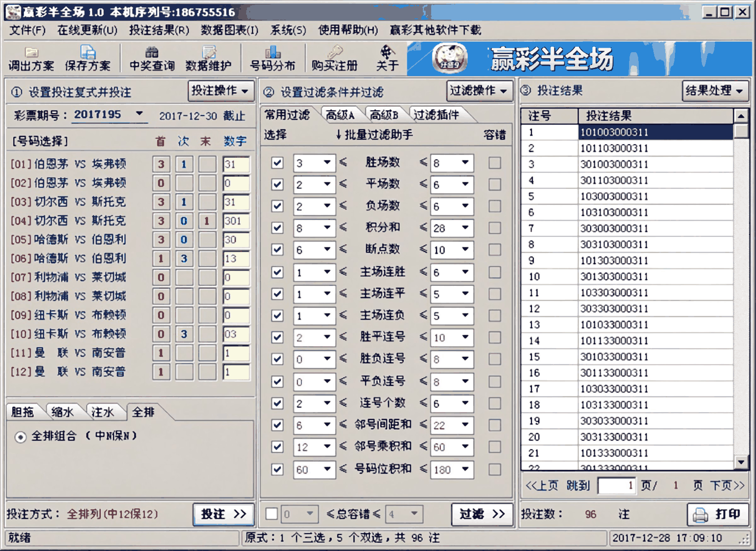
Task: Click the printer icon on 打印 button
Action: (x=701, y=515)
